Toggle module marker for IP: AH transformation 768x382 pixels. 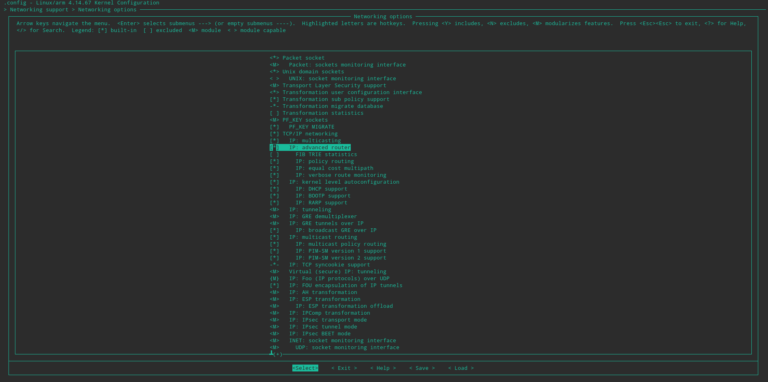click(x=274, y=292)
